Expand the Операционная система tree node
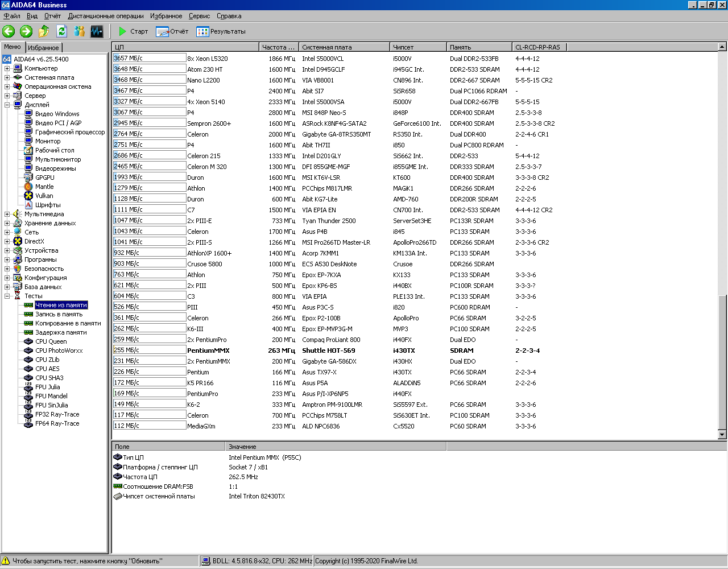The height and width of the screenshot is (569, 728). tap(7, 86)
